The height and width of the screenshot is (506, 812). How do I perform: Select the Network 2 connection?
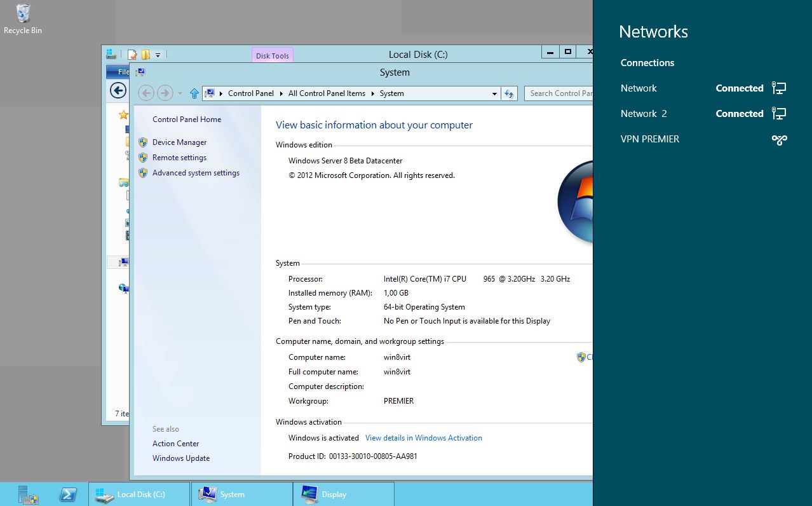tap(704, 114)
